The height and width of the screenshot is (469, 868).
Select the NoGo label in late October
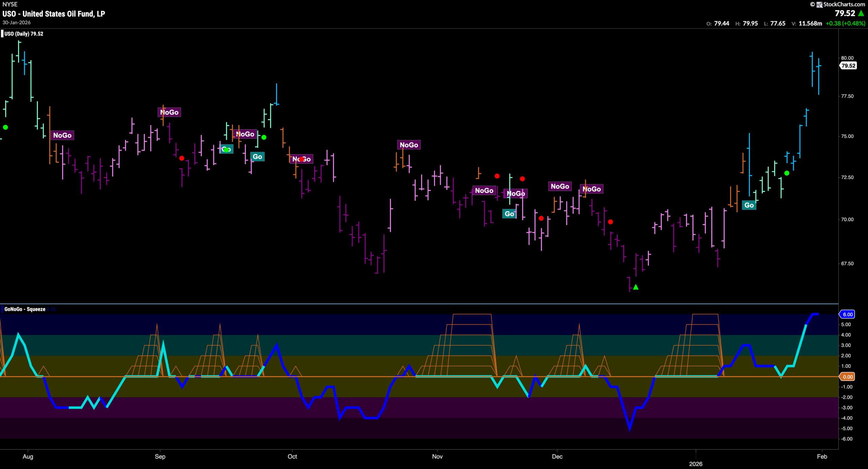409,145
